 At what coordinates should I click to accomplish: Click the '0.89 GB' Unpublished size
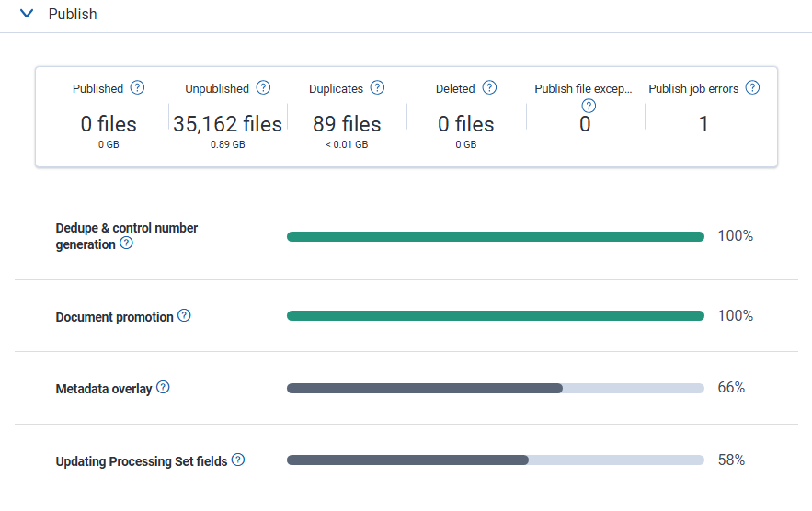click(x=228, y=144)
